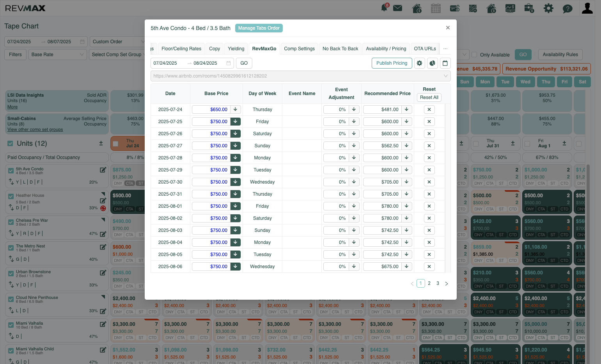The image size is (601, 364).
Task: Open the notifications bell with 8 badge
Action: (385, 7)
